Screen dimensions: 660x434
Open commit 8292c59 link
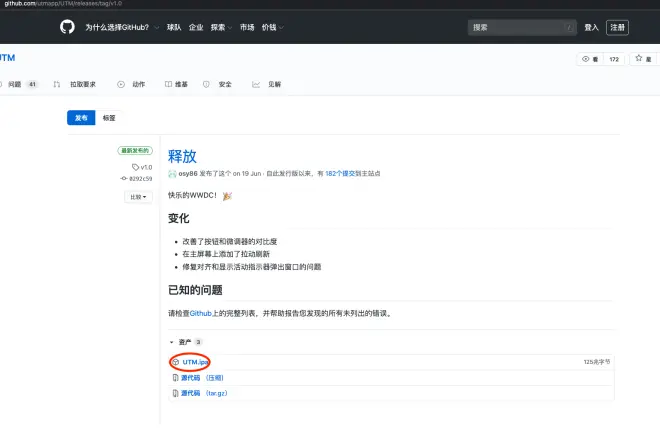[x=141, y=178]
